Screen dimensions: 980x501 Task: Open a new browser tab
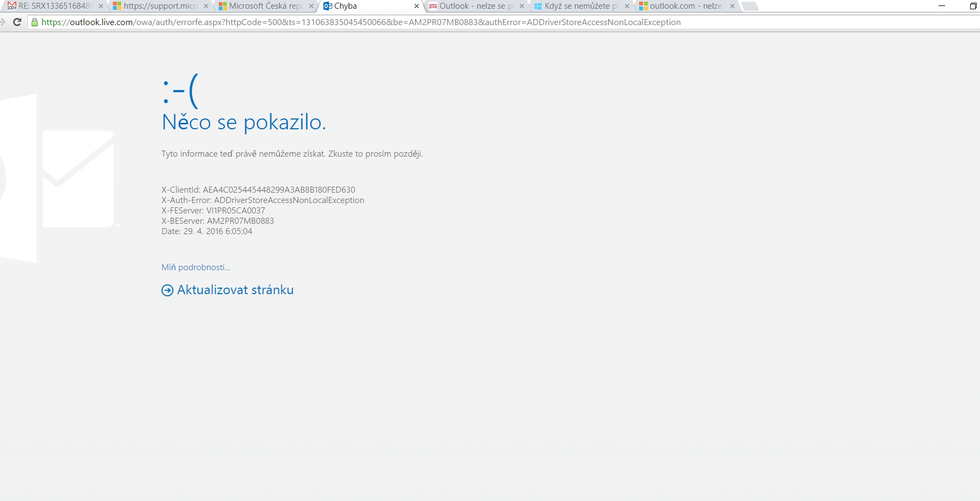750,6
